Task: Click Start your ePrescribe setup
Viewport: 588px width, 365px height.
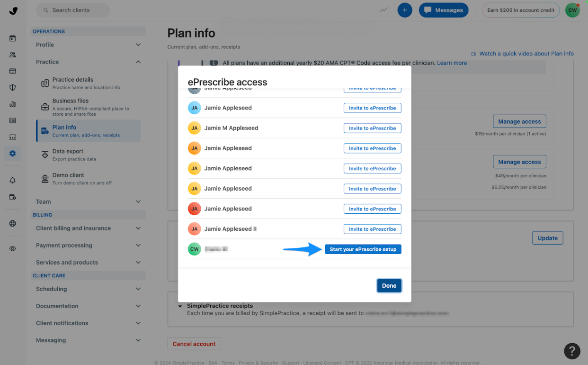Action: tap(363, 249)
